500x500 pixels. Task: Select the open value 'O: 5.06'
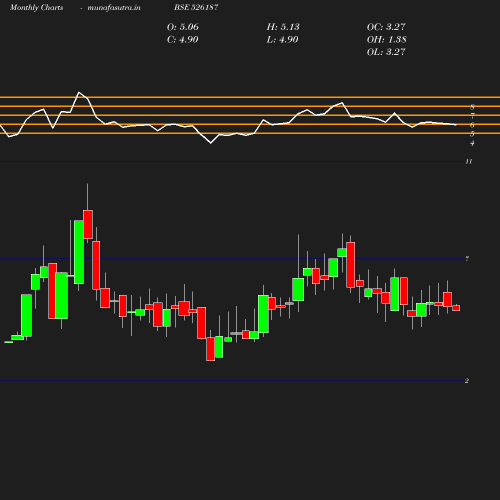coord(183,27)
